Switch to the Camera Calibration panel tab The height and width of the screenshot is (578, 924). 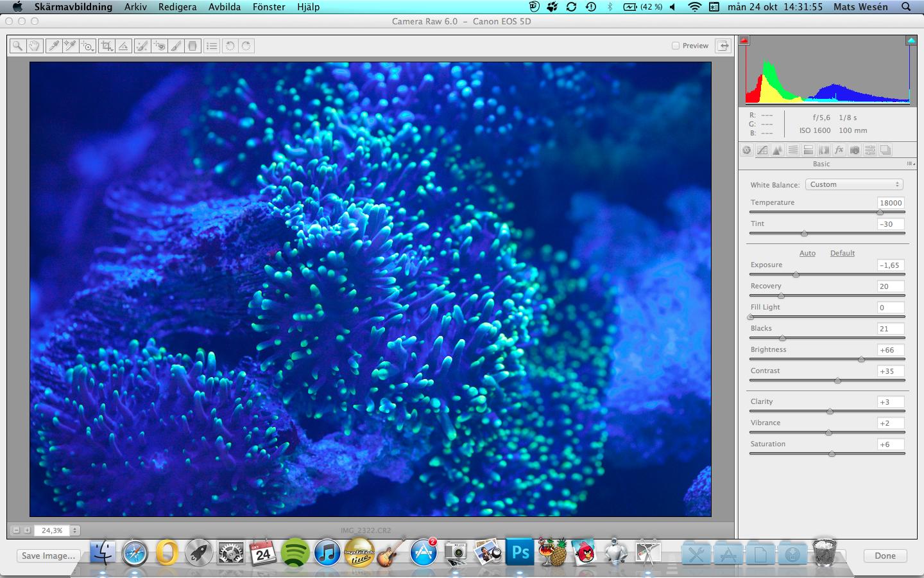coord(855,150)
